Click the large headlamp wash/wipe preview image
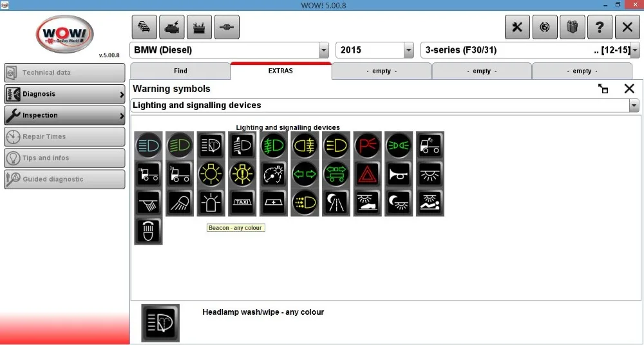The height and width of the screenshot is (345, 644). point(160,323)
